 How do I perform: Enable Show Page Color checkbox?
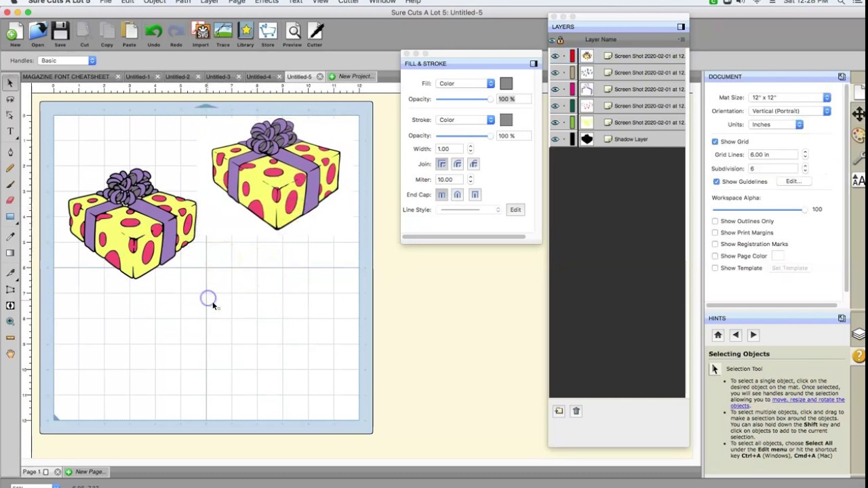click(x=715, y=256)
